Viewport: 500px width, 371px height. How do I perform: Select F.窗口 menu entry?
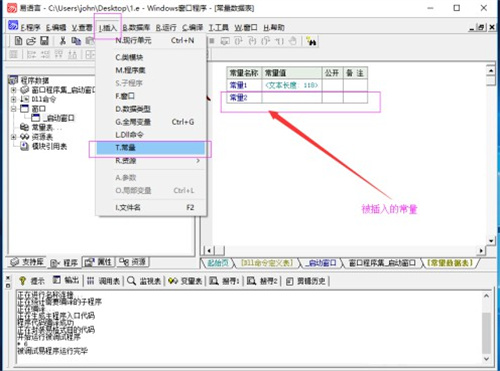point(151,96)
